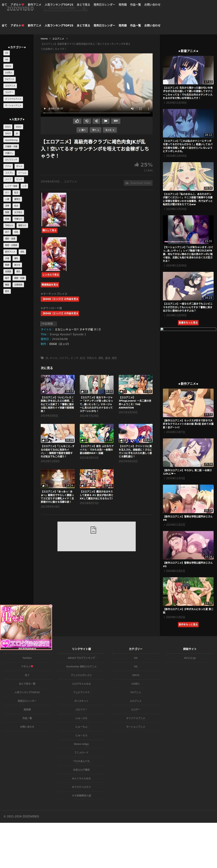Click the tag icon beside the tag list
The image size is (217, 868).
pos(42,358)
